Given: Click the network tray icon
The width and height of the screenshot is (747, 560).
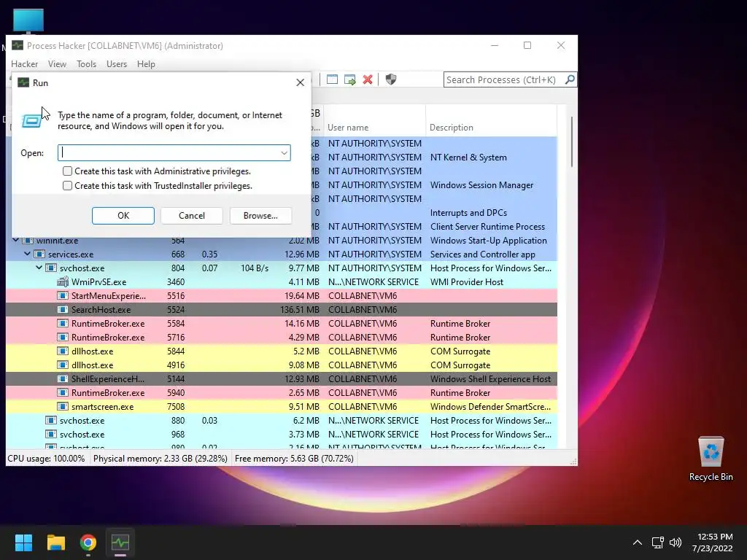Looking at the screenshot, I should [658, 542].
